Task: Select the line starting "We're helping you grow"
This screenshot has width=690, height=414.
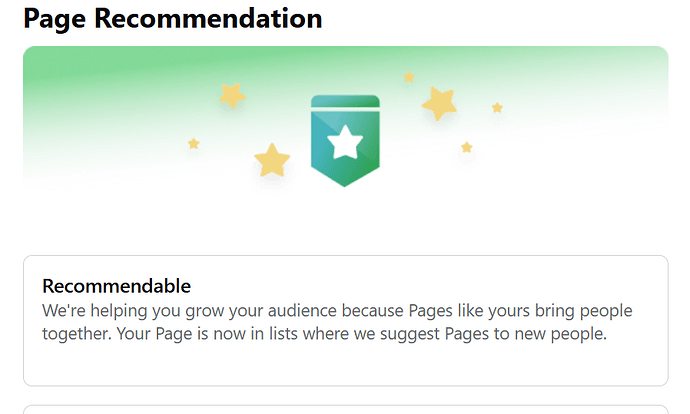Action: (337, 311)
